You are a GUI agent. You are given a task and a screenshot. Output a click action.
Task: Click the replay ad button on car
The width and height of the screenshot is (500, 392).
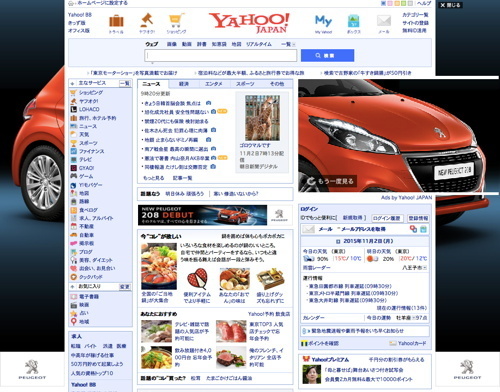pos(331,181)
